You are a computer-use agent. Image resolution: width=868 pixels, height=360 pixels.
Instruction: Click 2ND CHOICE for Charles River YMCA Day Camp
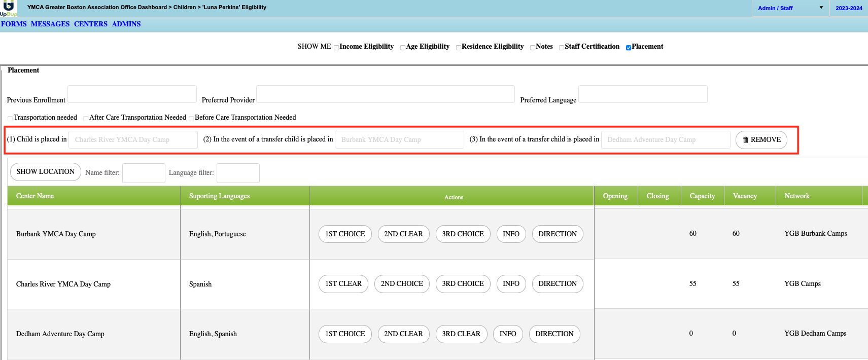pos(402,284)
